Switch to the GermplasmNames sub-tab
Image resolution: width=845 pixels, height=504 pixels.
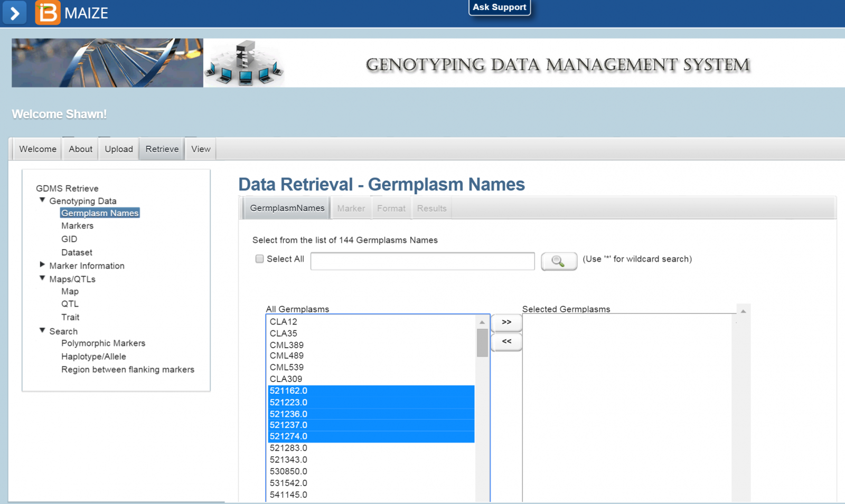[x=287, y=208]
